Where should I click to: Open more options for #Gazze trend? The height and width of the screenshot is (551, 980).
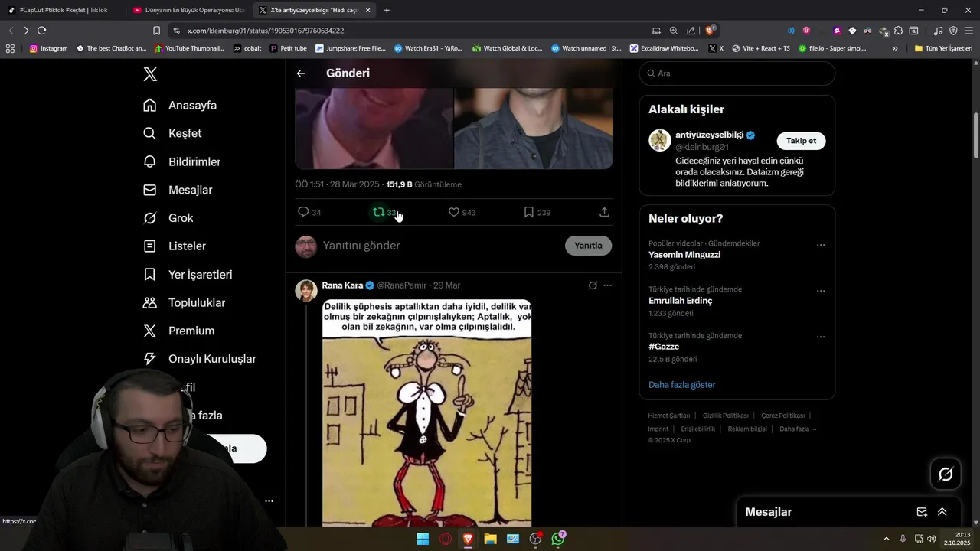coord(821,337)
